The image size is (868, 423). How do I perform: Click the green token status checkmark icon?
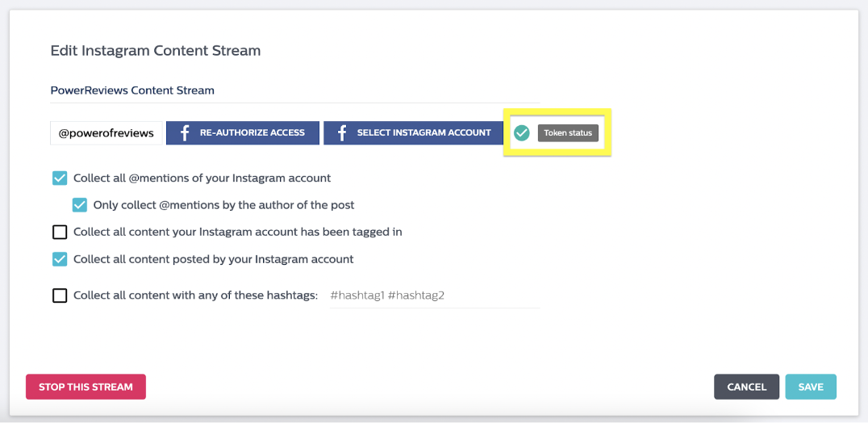[x=521, y=133]
